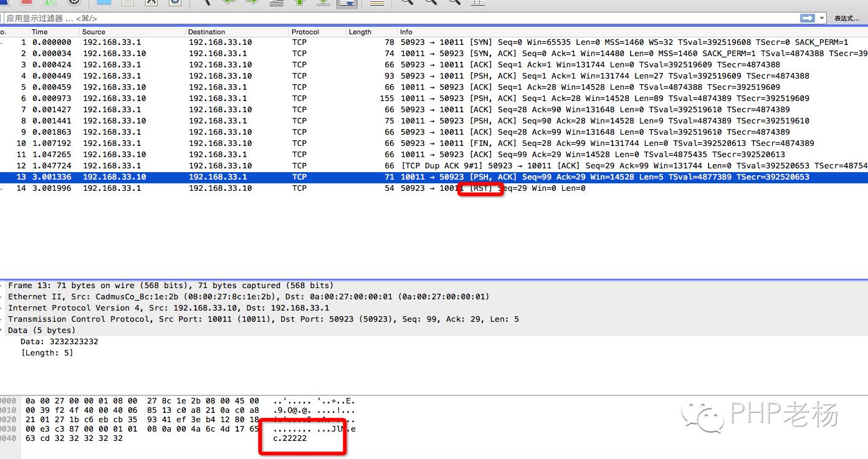Collapse the Data (5 bytes) section
The image size is (868, 459).
point(3,331)
